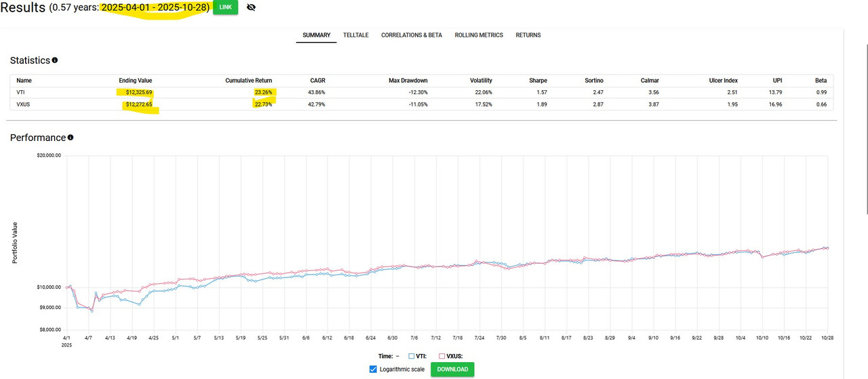Screen dimensions: 868x379
Task: Open the RETURNS tab
Action: tap(528, 35)
